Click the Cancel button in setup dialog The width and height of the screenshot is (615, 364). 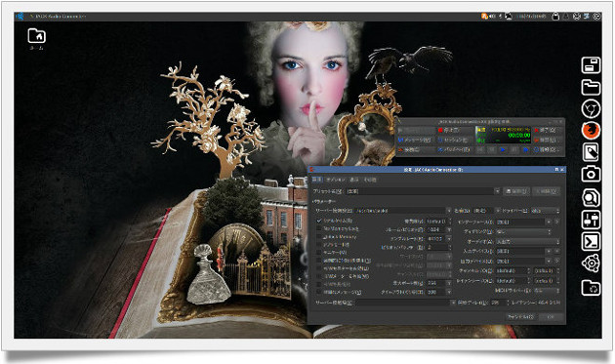coord(520,316)
